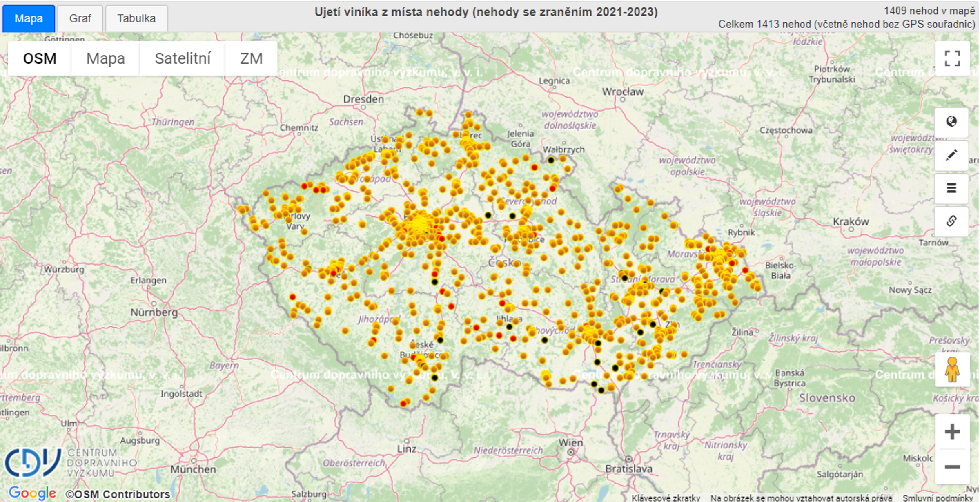Switch to OSM base layer
This screenshot has width=980, height=502.
tap(40, 58)
